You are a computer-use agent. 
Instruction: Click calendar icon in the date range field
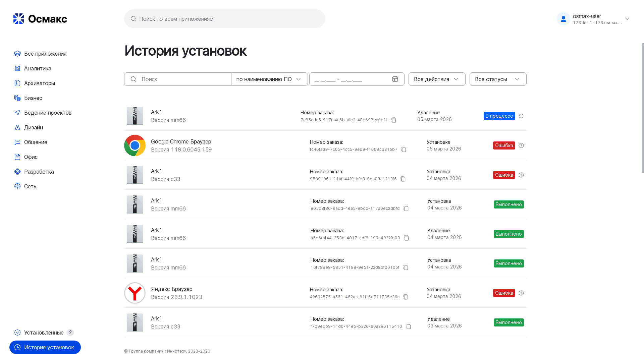(395, 79)
